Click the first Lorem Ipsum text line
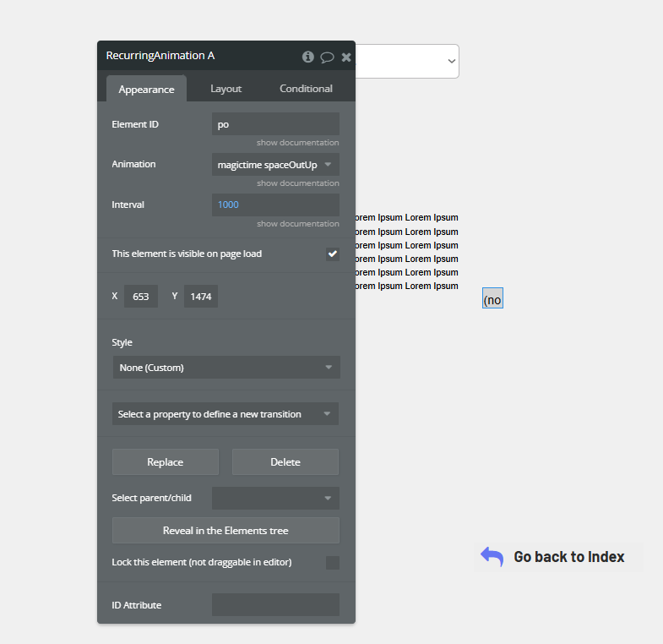Screen dimensions: 663x644 click(x=406, y=217)
